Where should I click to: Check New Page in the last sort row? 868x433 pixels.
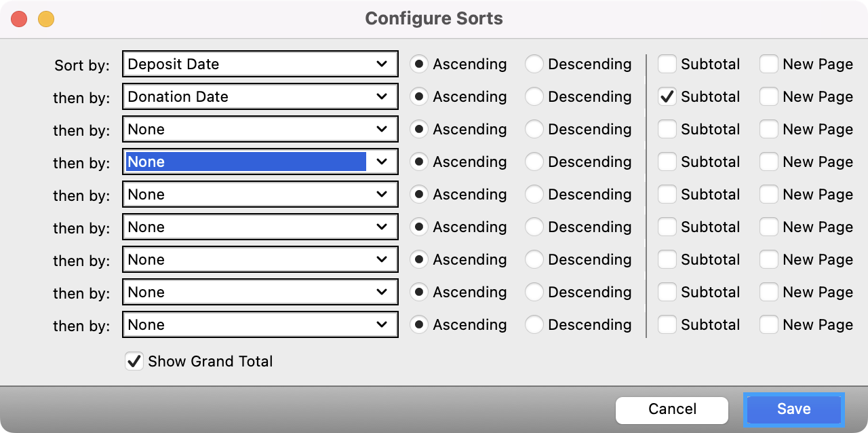769,325
